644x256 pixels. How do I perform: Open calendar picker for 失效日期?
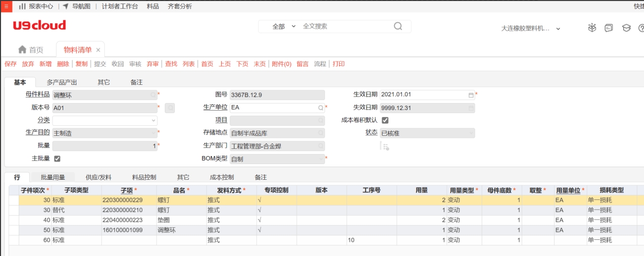pos(471,108)
